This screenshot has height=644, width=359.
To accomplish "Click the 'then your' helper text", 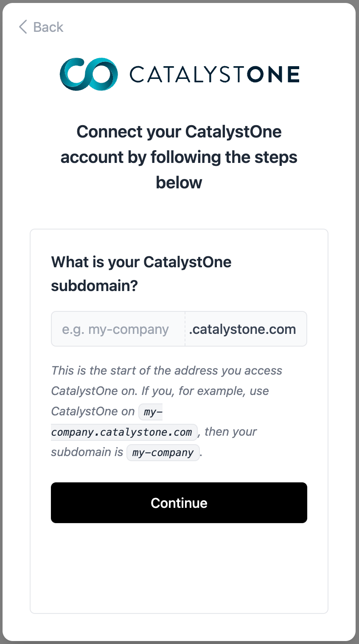I will [x=231, y=431].
